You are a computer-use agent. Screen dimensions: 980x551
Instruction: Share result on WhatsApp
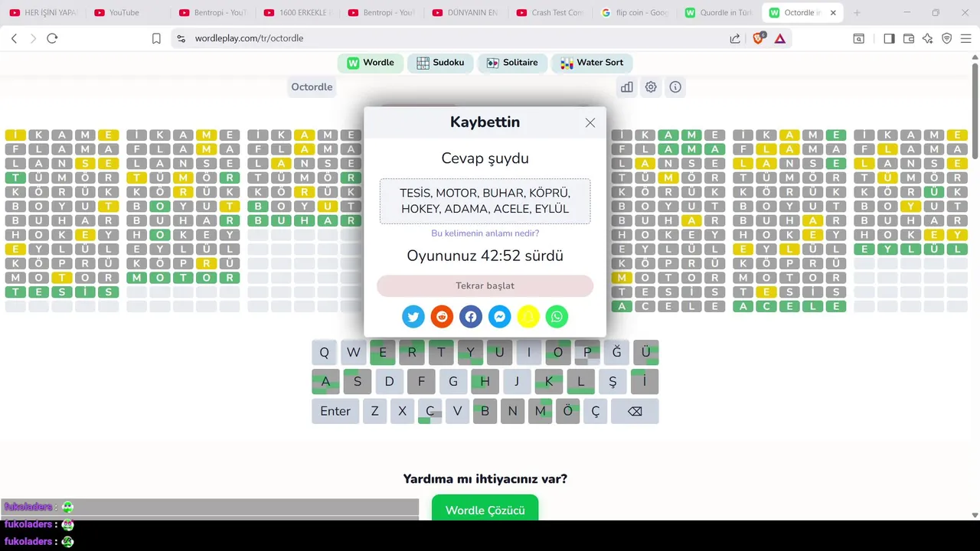coord(557,316)
